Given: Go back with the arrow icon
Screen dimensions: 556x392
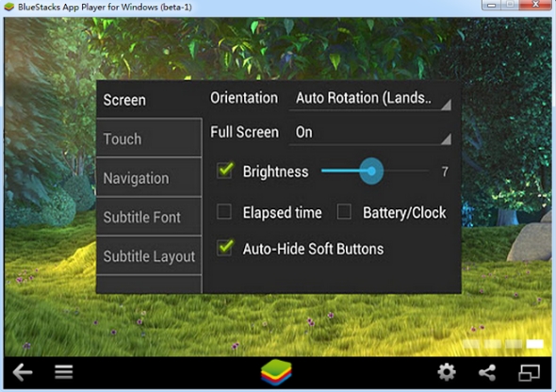Looking at the screenshot, I should (x=23, y=372).
